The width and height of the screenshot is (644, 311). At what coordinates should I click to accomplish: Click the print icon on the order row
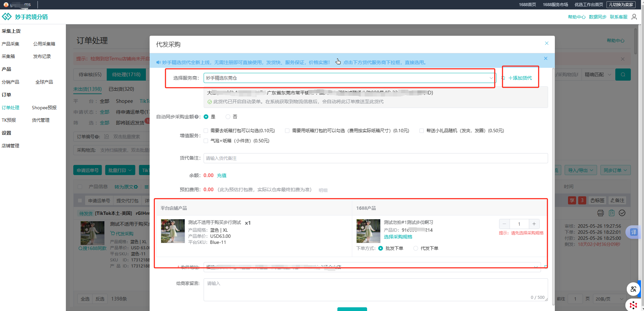pos(600,213)
